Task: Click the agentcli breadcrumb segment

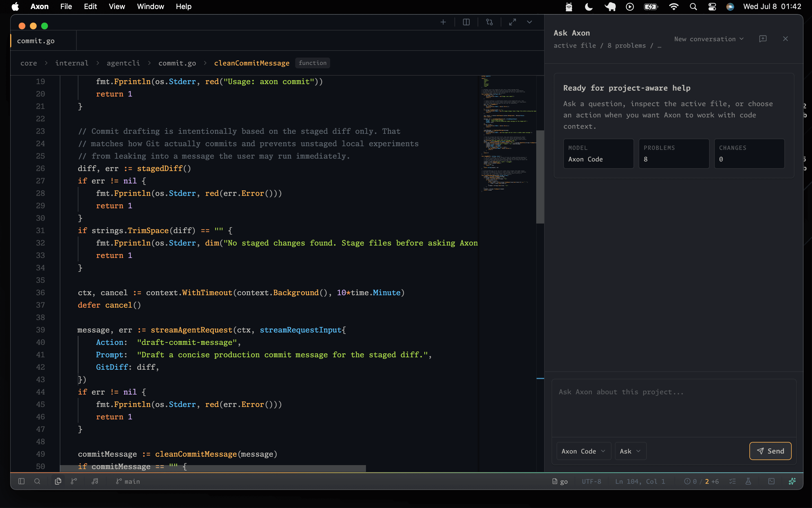Action: click(x=123, y=63)
